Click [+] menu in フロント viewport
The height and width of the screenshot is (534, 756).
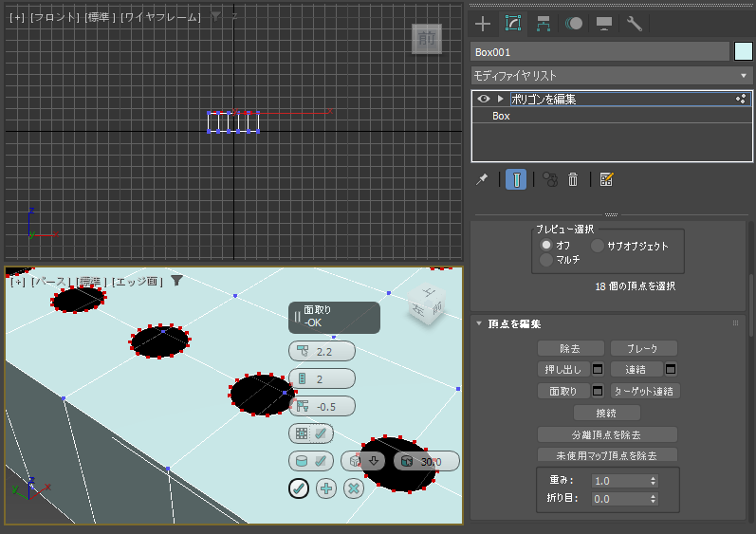pos(17,17)
